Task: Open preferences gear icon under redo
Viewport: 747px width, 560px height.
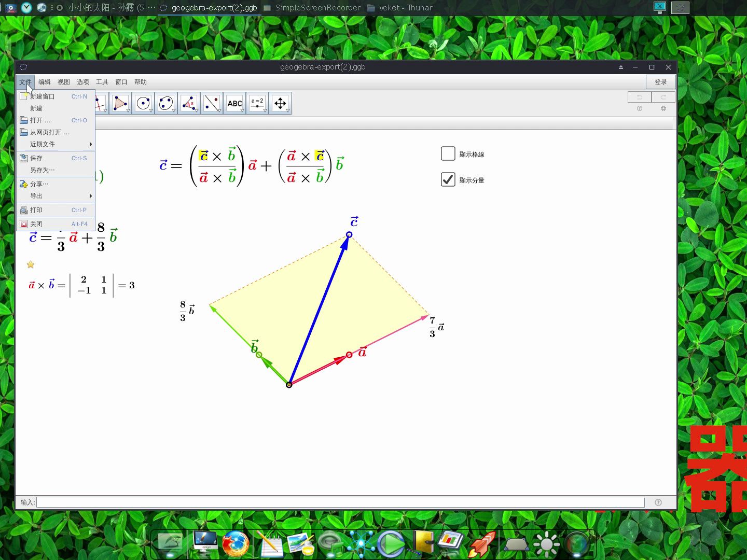Action: tap(663, 108)
